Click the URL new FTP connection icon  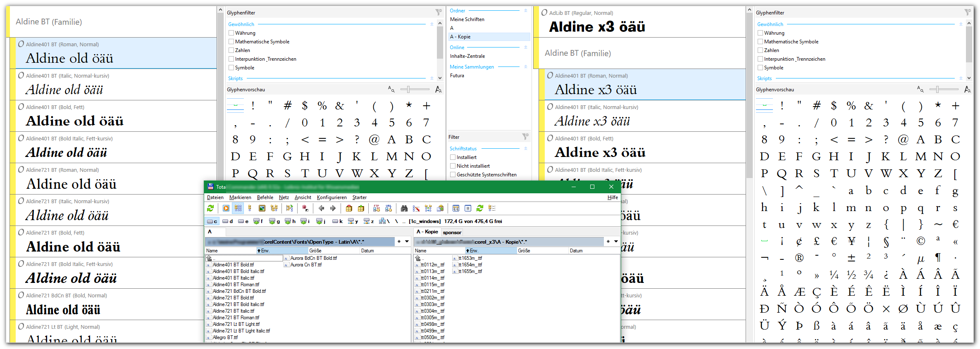point(389,208)
